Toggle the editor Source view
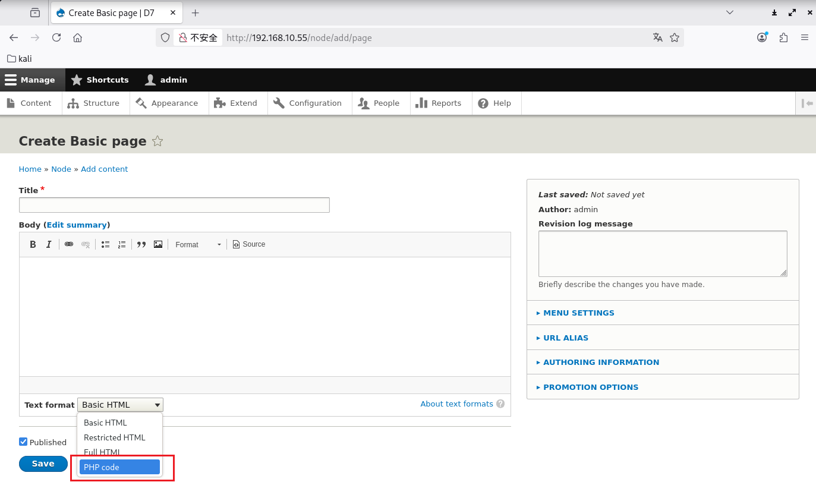This screenshot has width=816, height=504. pyautogui.click(x=248, y=244)
